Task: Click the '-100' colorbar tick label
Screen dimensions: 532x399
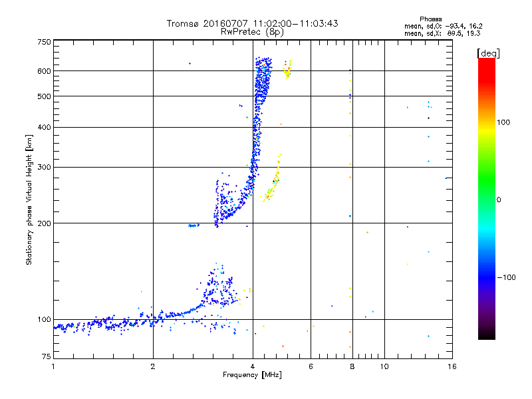Action: (x=507, y=277)
